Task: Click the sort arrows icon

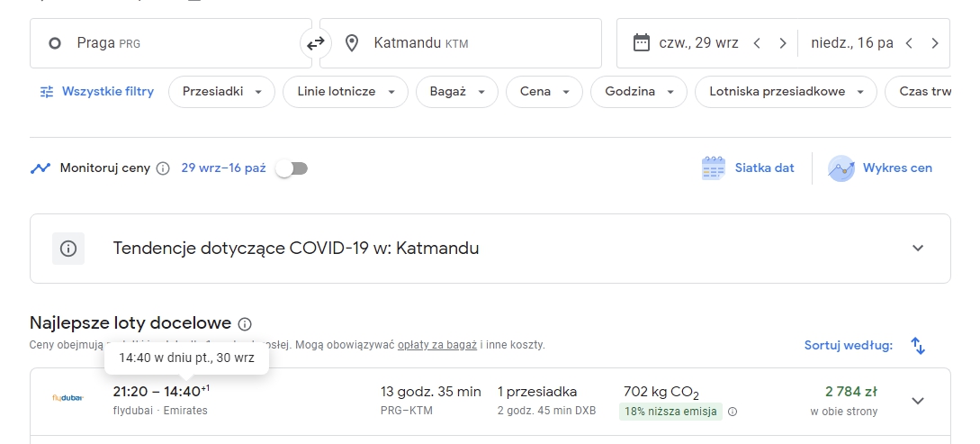Action: (x=918, y=345)
